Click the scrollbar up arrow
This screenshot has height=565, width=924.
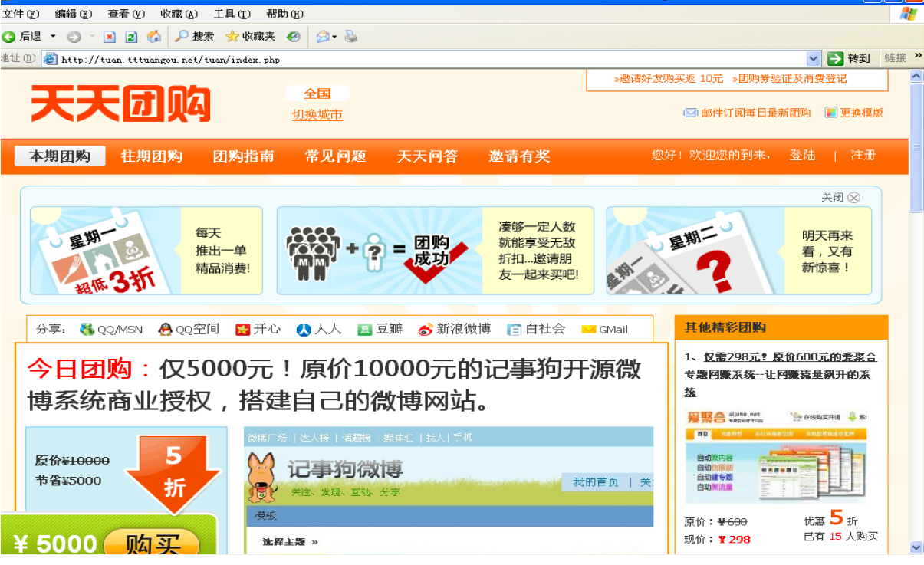pos(916,76)
